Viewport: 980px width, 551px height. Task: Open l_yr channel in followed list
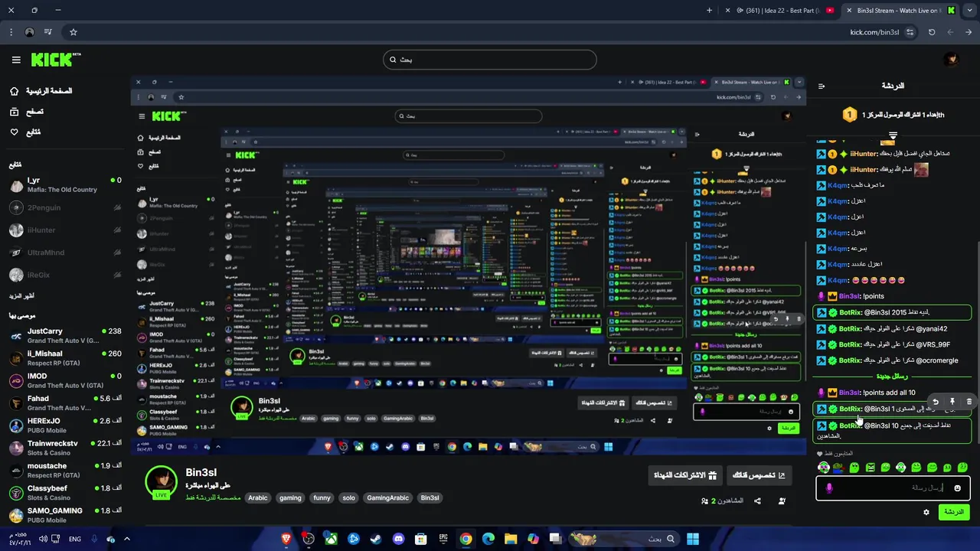coord(65,185)
